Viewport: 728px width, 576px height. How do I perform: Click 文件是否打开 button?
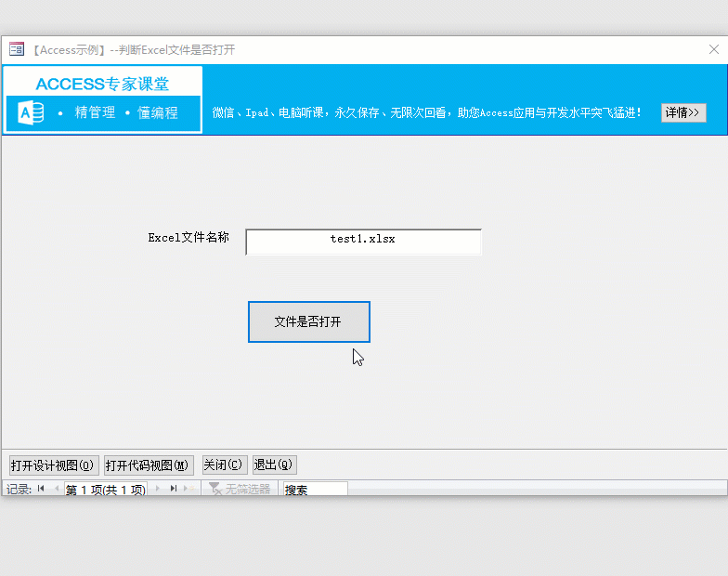[308, 321]
